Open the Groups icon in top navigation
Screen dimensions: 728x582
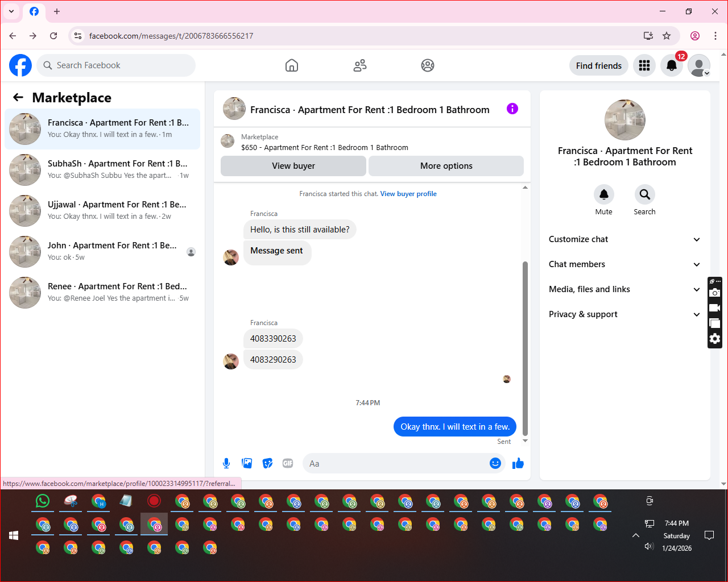coord(428,65)
